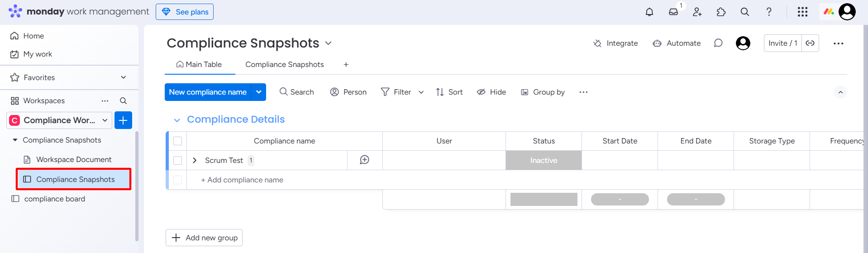The image size is (868, 253).
Task: Filter by Person in toolbar
Action: pyautogui.click(x=348, y=92)
